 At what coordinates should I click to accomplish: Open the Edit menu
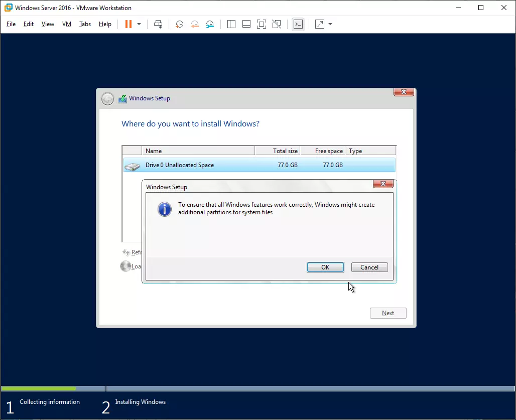click(x=28, y=24)
